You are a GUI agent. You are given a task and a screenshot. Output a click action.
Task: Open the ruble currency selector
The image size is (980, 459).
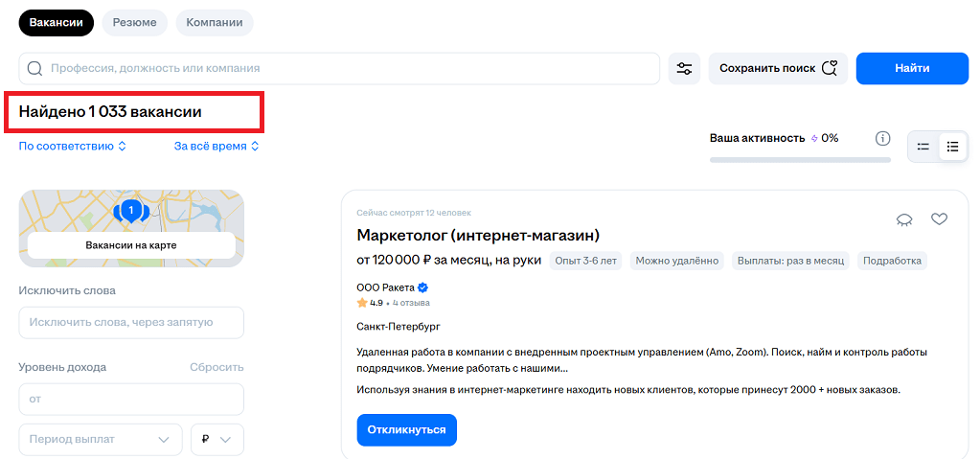coord(217,439)
